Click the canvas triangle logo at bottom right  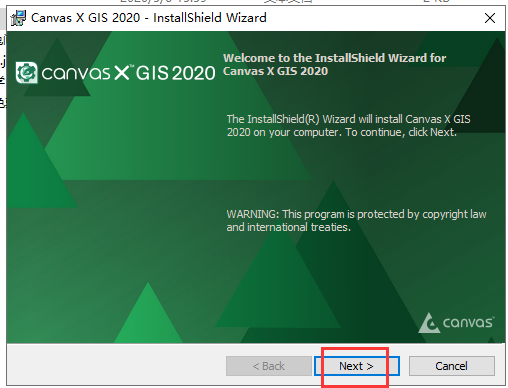point(430,323)
